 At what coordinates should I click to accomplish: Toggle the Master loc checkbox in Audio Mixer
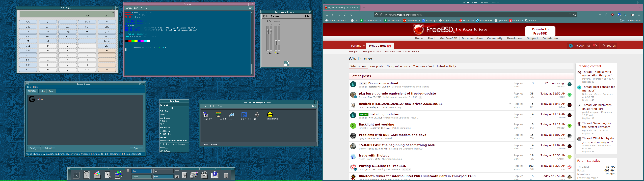(276, 53)
